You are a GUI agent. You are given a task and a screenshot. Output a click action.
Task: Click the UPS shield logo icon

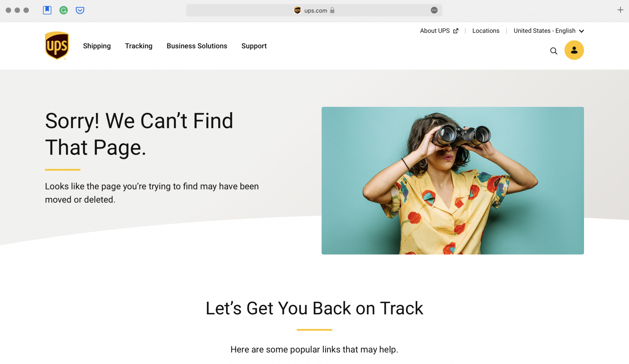(x=57, y=46)
